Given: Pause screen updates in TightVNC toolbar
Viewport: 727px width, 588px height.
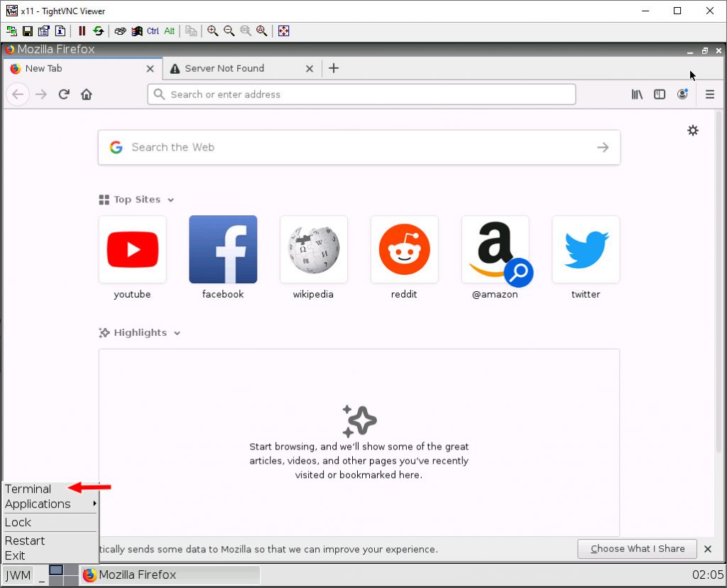Looking at the screenshot, I should point(82,31).
